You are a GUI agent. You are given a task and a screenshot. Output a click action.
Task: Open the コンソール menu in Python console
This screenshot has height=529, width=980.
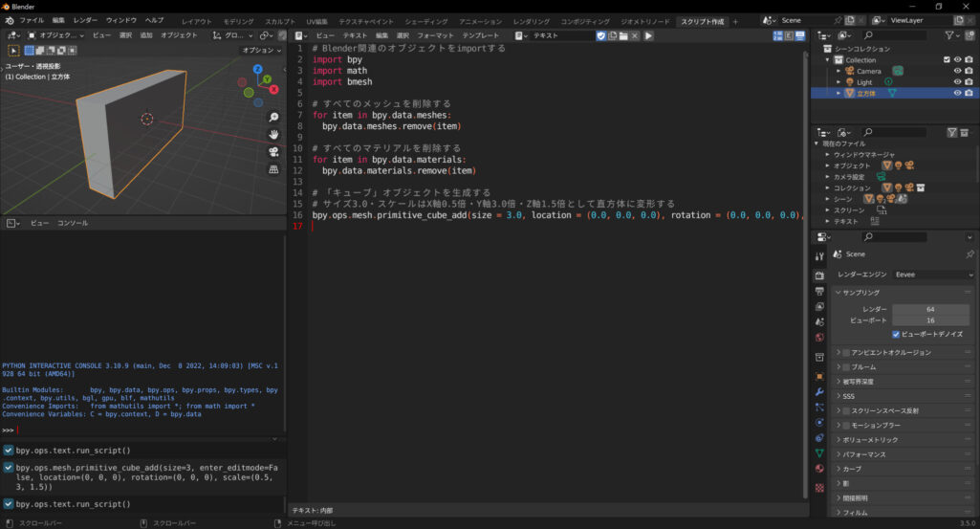tap(73, 223)
